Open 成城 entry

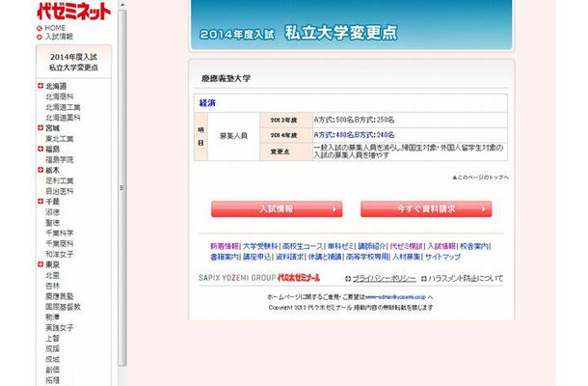click(x=52, y=359)
